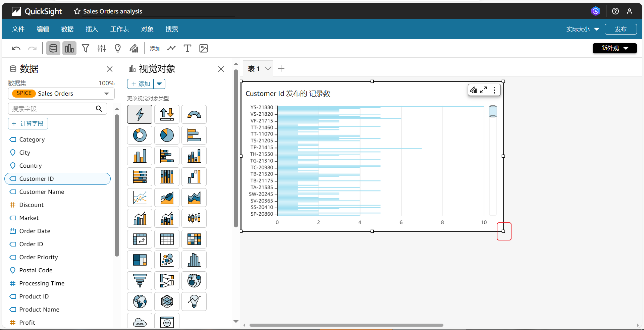Select the donut chart visual type
This screenshot has height=330, width=644.
140,135
